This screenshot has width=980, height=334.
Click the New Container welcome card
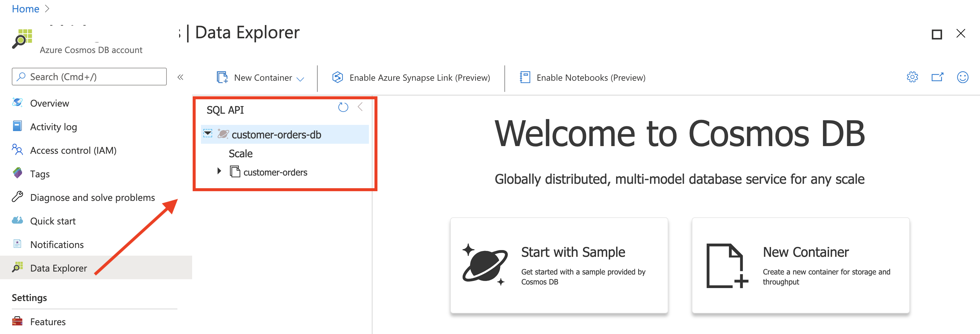click(x=800, y=265)
